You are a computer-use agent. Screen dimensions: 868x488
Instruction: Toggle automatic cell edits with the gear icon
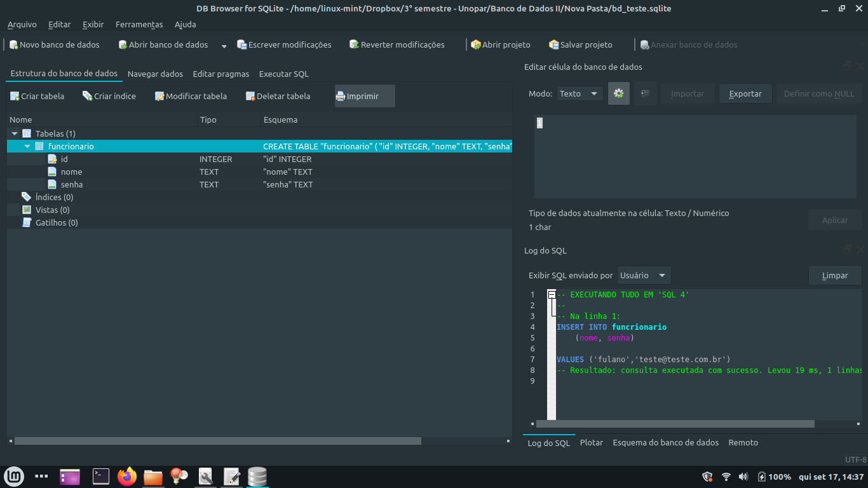click(x=618, y=93)
